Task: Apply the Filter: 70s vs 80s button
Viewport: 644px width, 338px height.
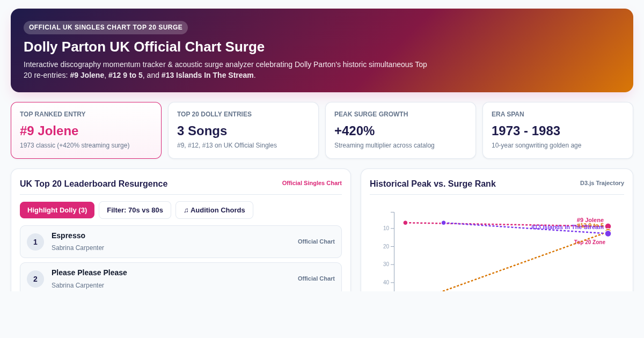Action: pyautogui.click(x=135, y=210)
